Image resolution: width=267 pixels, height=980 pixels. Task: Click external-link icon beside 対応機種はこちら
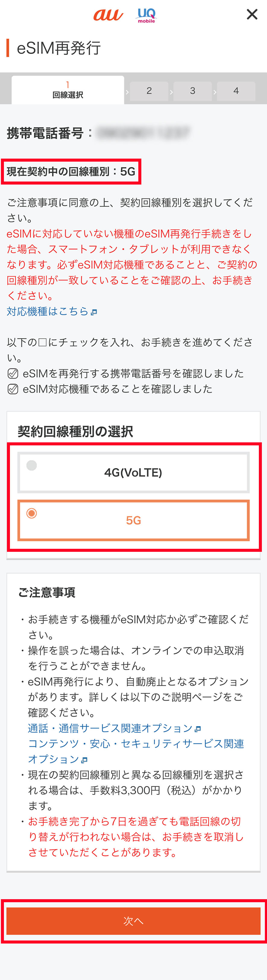94,312
